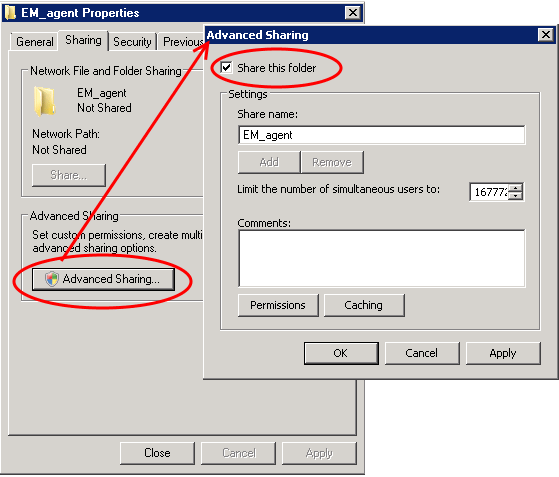This screenshot has width=559, height=477.
Task: Click the UAC shield icon on Advanced Sharing button
Action: (52, 278)
